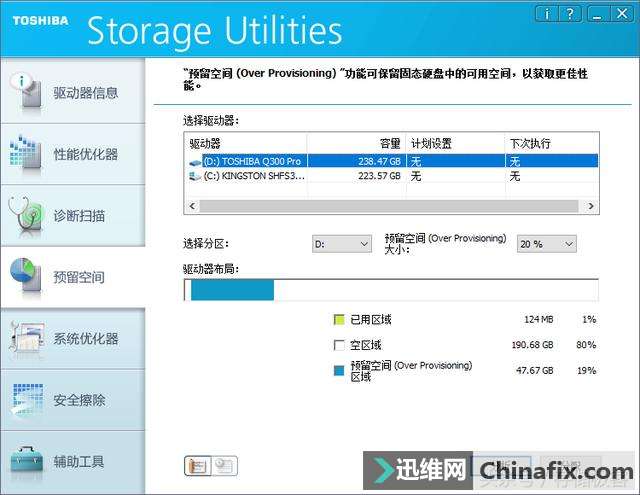The width and height of the screenshot is (640, 495).
Task: Select the 性能优化器 performance optimizer icon
Action: point(26,153)
